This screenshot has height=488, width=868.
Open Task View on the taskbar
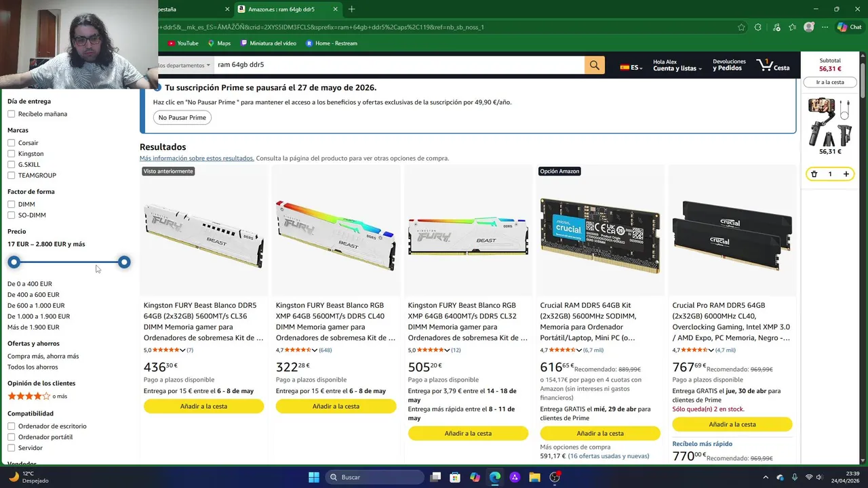435,477
